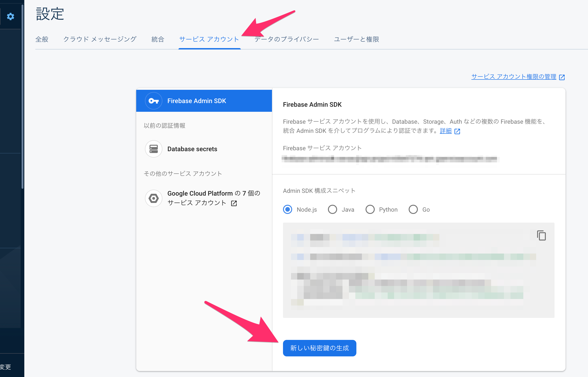588x377 pixels.
Task: Open サービス アカウント権限の管理 link
Action: [x=514, y=77]
